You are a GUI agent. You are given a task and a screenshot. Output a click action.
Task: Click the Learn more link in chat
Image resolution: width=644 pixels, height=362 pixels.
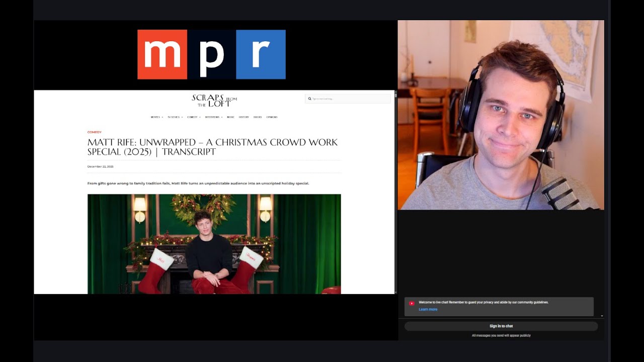pos(428,309)
